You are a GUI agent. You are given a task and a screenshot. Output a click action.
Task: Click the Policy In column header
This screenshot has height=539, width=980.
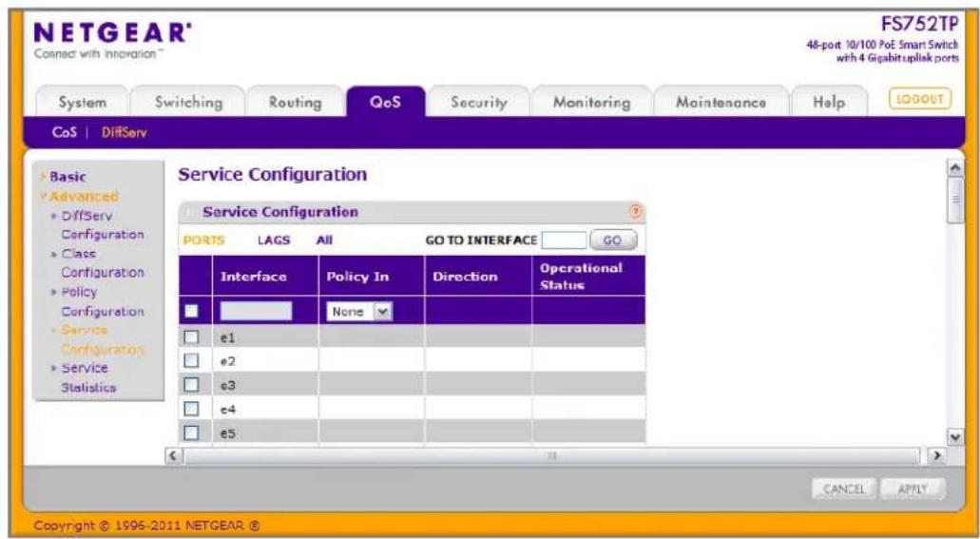point(357,277)
